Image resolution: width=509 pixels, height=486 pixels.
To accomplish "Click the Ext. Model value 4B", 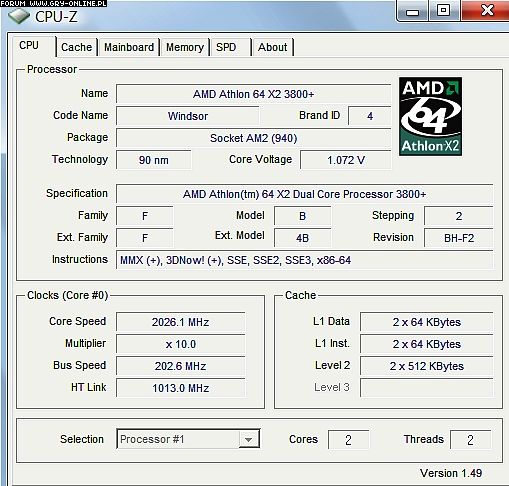I will click(x=303, y=238).
